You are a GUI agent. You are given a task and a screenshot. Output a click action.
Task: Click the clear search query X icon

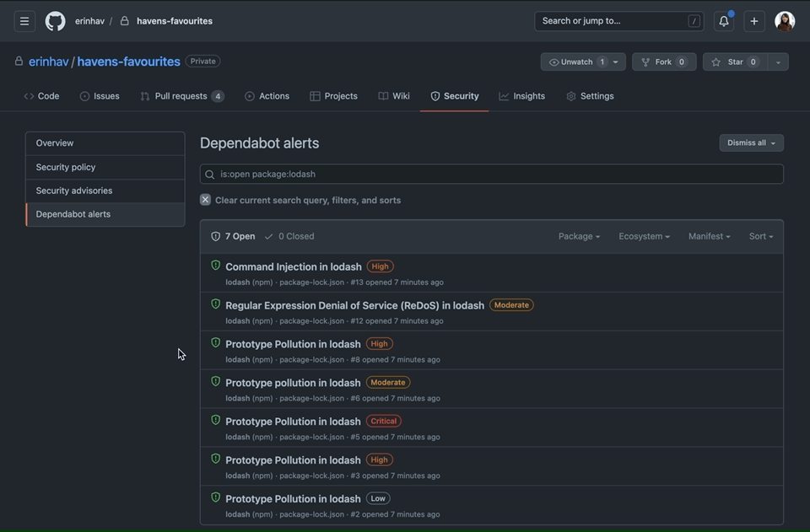tap(206, 200)
